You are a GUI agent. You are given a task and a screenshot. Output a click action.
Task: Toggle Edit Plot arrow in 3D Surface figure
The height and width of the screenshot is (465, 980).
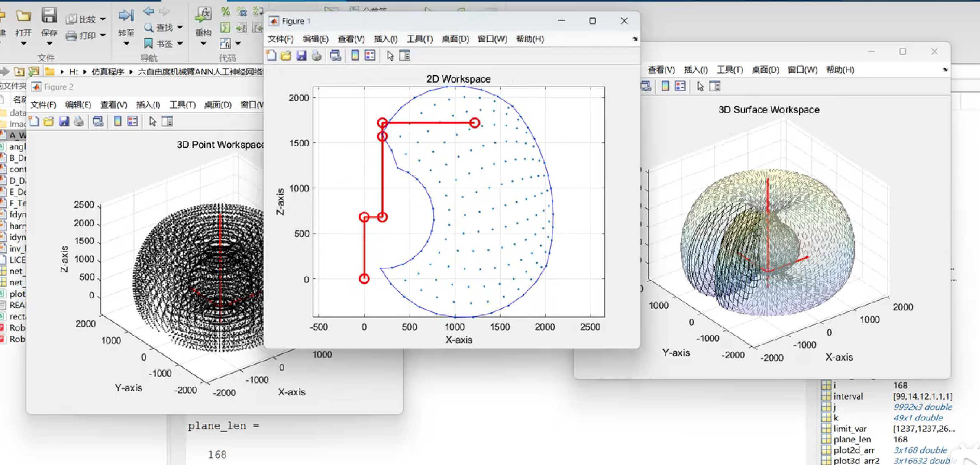coord(700,87)
